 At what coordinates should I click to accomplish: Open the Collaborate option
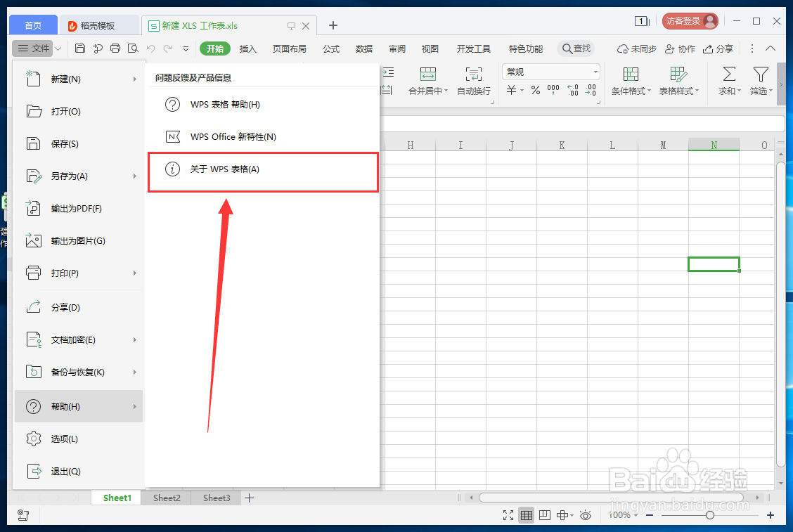tap(680, 48)
